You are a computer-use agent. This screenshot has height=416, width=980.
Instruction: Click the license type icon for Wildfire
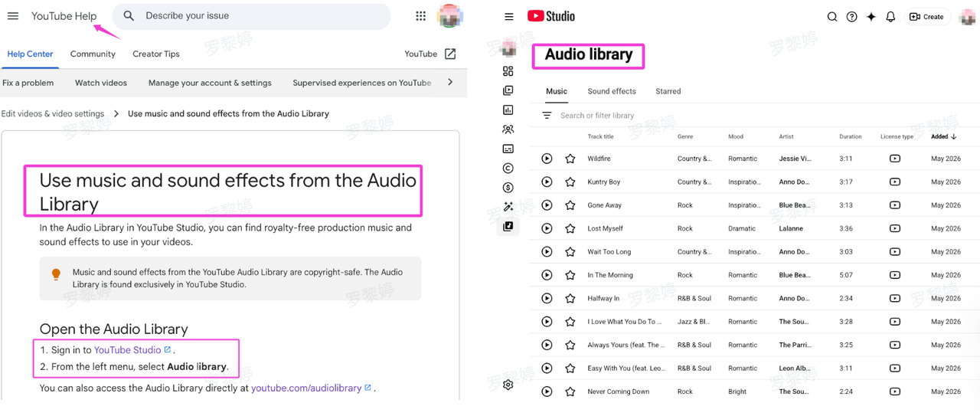click(x=895, y=159)
